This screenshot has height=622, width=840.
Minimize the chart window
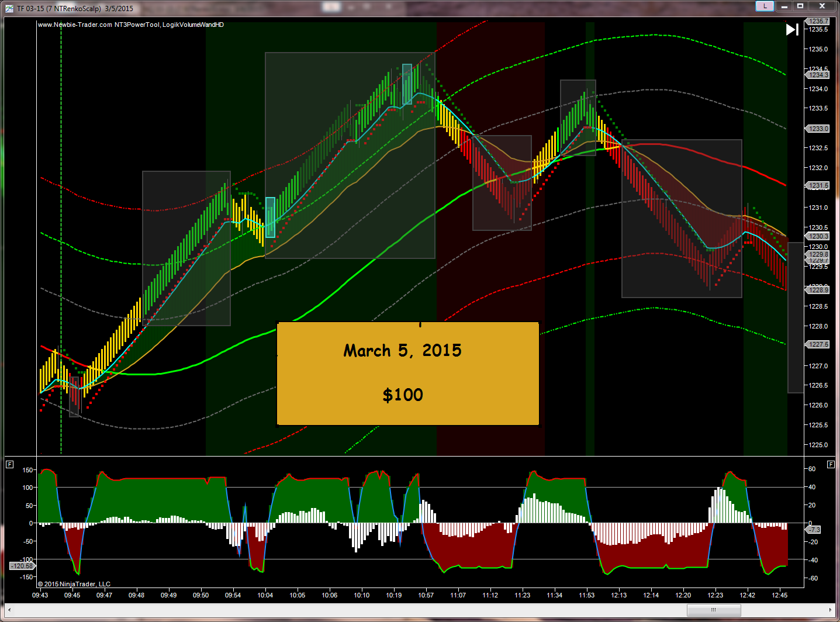[x=784, y=6]
